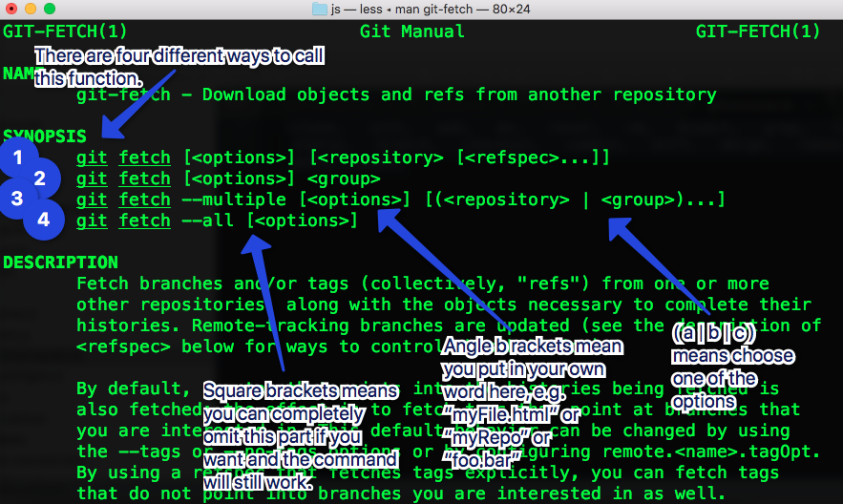The width and height of the screenshot is (843, 504).
Task: Click the 'Git Manual' header text
Action: (412, 31)
